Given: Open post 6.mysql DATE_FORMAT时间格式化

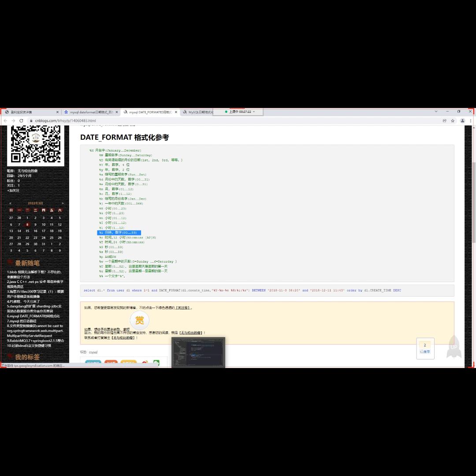Looking at the screenshot, I should 33,316.
